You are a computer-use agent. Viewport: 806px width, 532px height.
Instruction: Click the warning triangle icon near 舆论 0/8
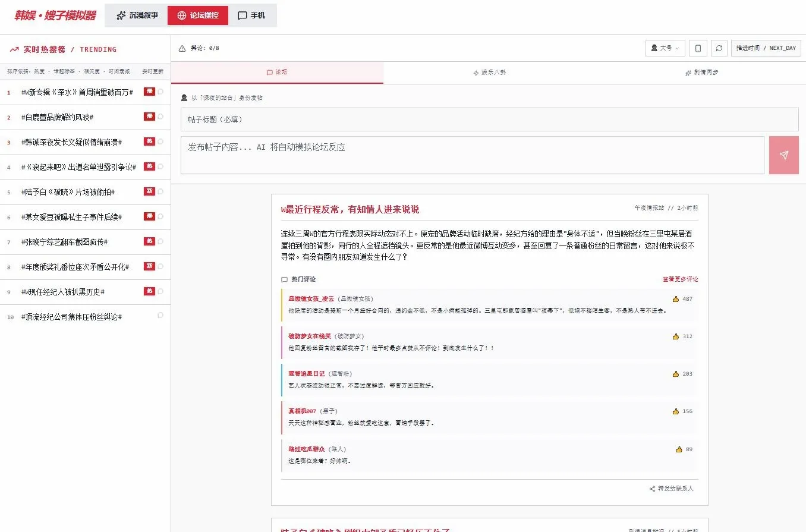[182, 48]
